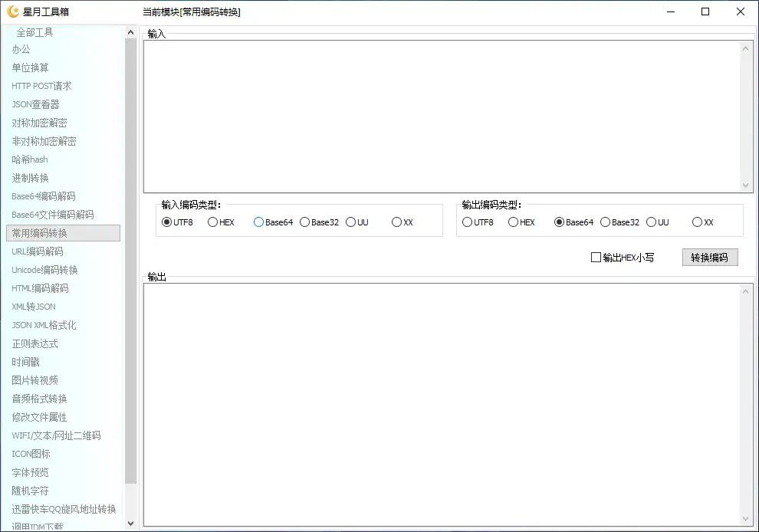Viewport: 759px width, 532px height.
Task: Open the JSON查看器 tool
Action: click(x=35, y=104)
